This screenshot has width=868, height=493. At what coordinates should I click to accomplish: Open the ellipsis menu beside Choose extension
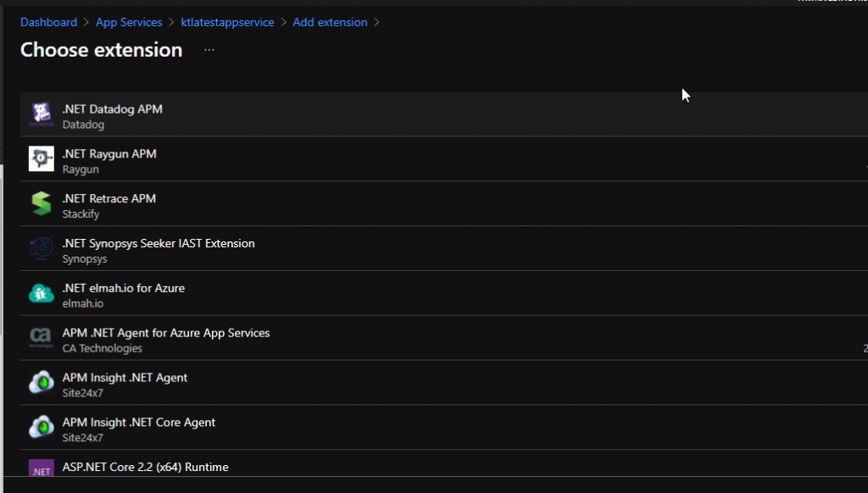[209, 50]
